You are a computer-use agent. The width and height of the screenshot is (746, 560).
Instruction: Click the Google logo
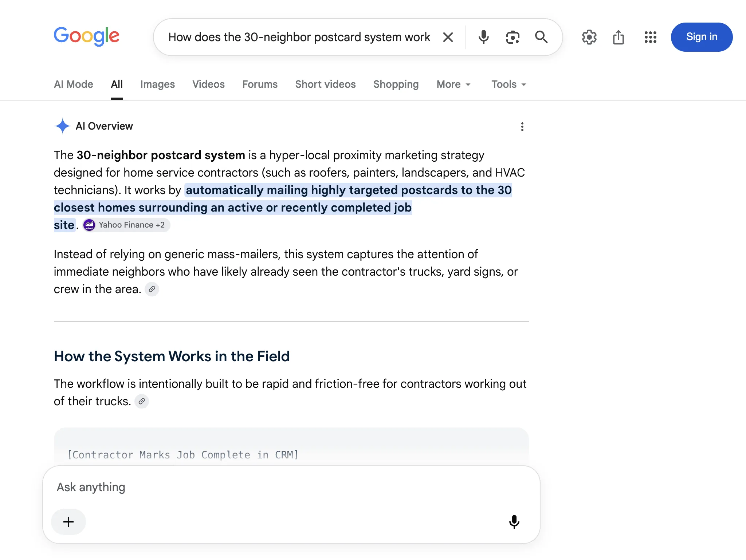coord(87,36)
